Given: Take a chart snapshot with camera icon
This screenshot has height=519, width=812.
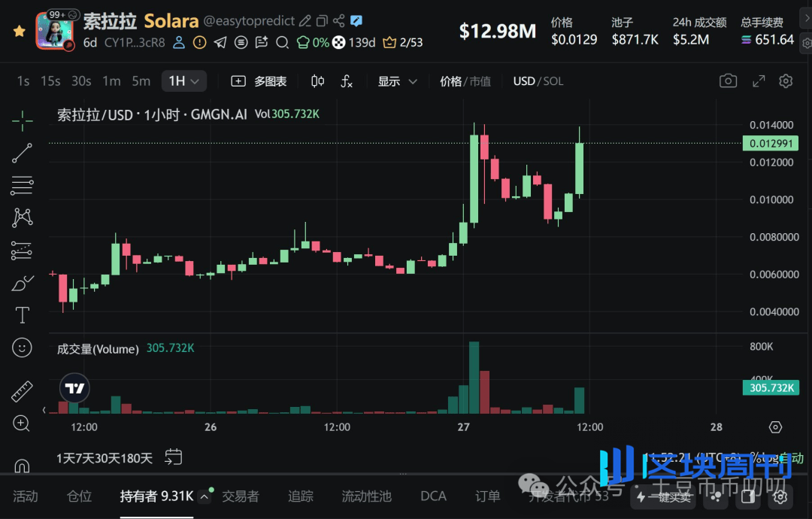Looking at the screenshot, I should 728,81.
